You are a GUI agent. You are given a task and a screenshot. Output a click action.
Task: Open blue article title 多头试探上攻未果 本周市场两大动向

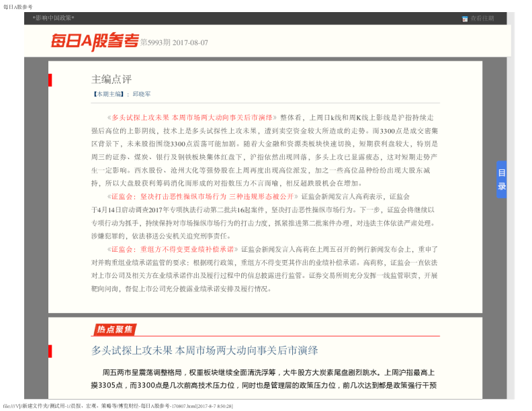point(204,351)
